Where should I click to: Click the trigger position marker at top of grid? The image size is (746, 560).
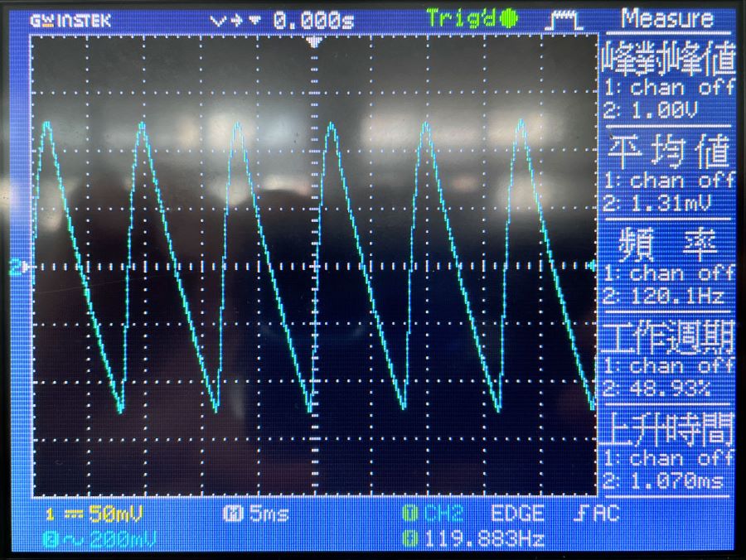pyautogui.click(x=314, y=41)
